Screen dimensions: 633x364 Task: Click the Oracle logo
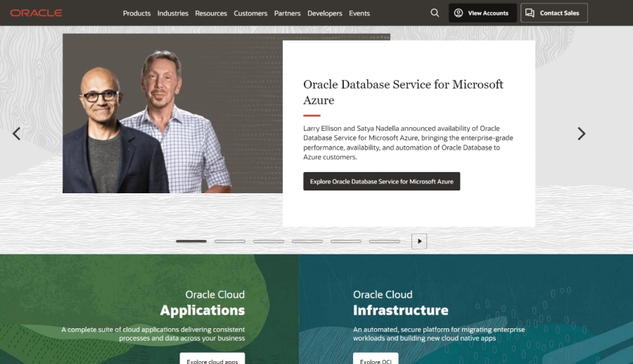pos(36,13)
